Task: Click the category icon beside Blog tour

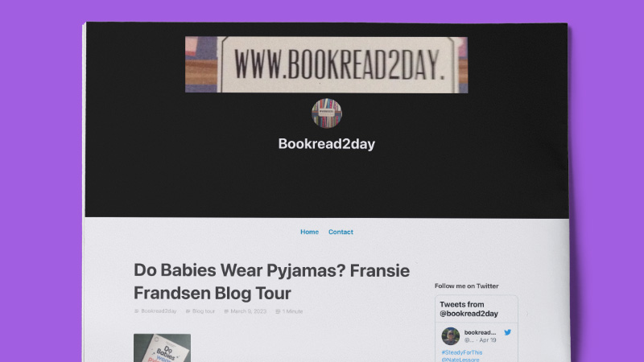Action: pos(188,311)
